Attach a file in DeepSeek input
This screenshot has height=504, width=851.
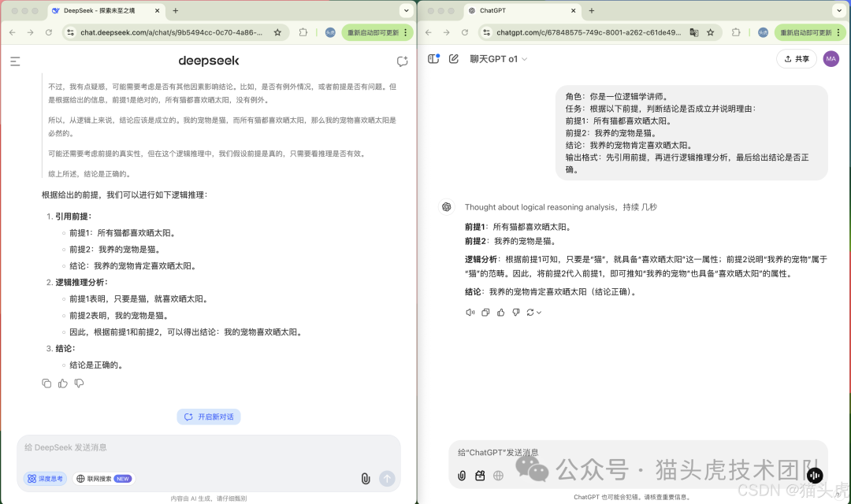click(366, 479)
